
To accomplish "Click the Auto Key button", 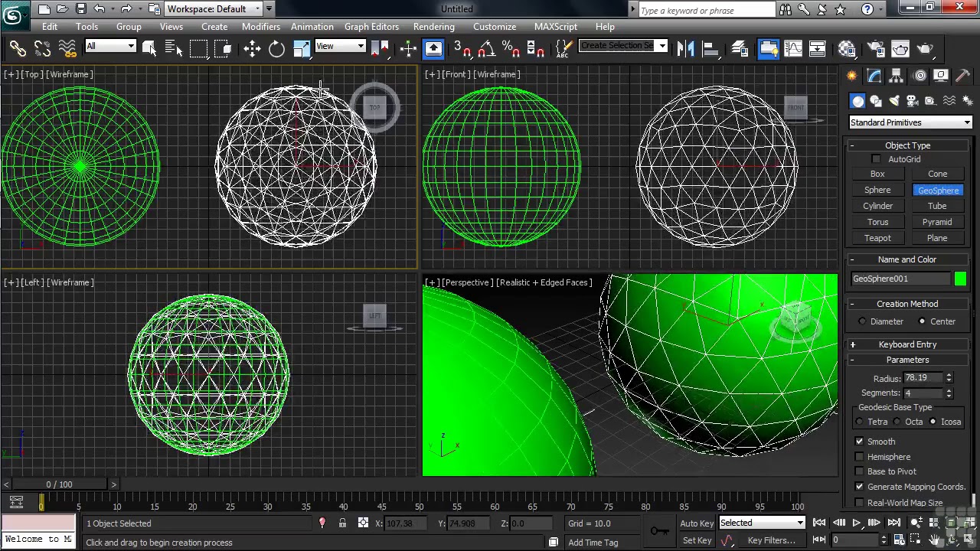I will (697, 523).
